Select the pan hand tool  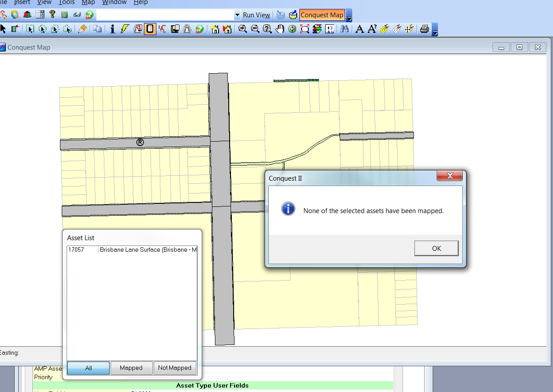280,29
